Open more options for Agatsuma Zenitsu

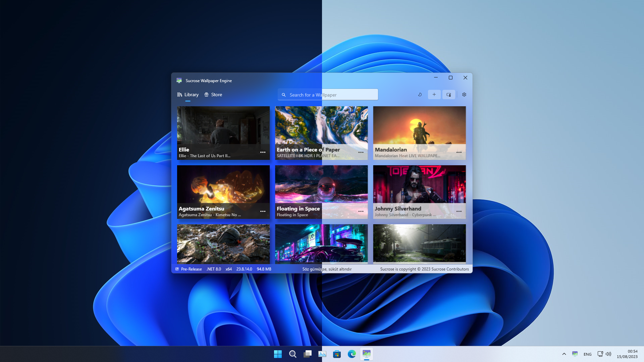pos(263,211)
